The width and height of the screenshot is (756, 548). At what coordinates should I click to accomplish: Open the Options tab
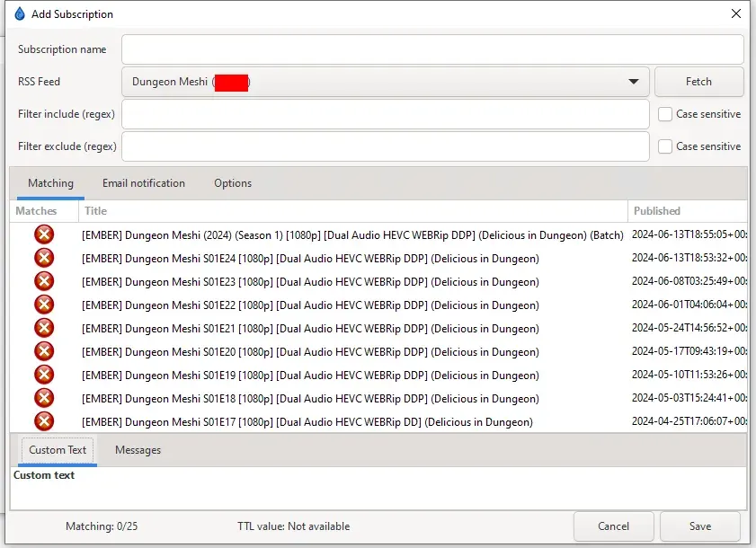[233, 183]
